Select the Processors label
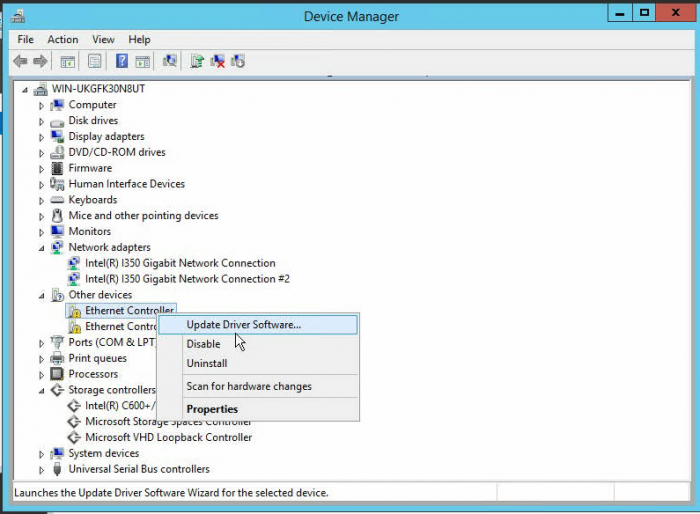 93,374
